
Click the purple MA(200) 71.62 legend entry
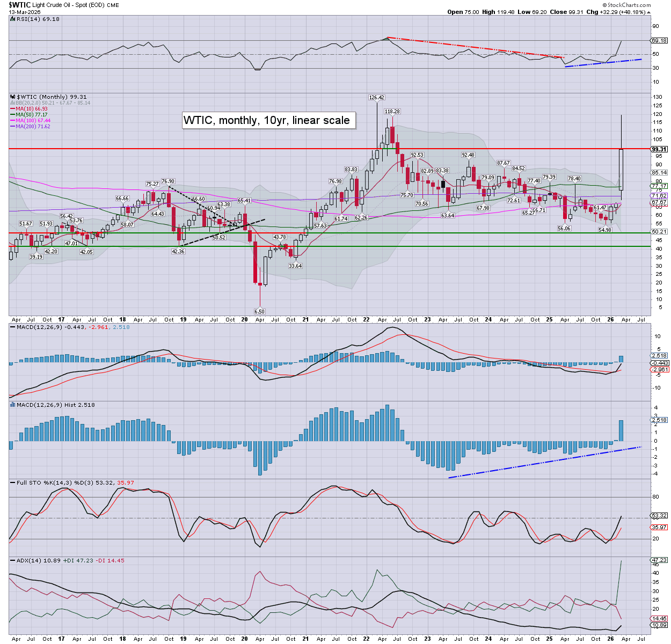(x=32, y=127)
